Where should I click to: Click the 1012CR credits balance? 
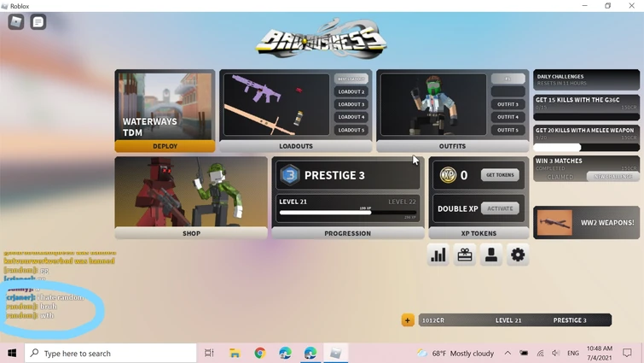433,320
